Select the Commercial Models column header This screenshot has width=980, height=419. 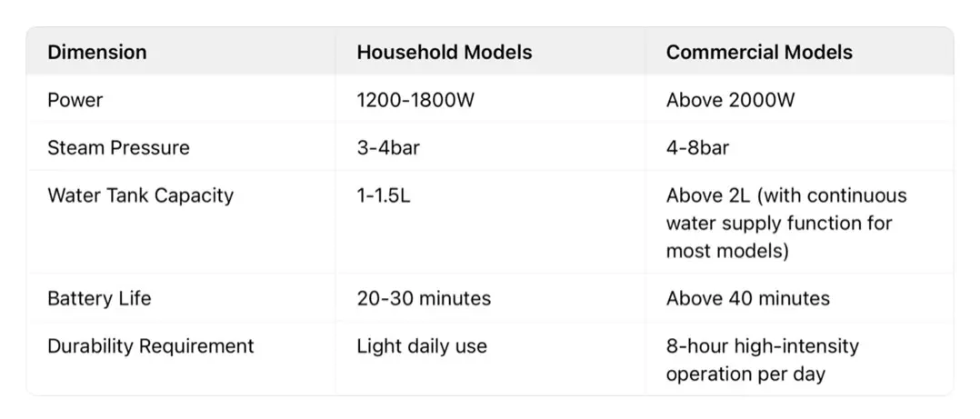pos(759,53)
